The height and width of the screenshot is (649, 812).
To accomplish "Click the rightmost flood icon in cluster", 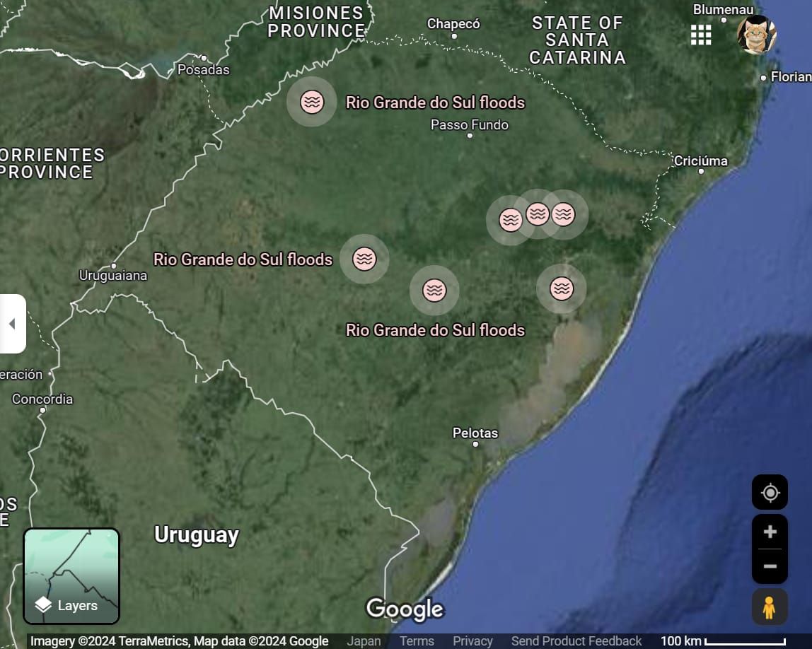I will point(564,214).
